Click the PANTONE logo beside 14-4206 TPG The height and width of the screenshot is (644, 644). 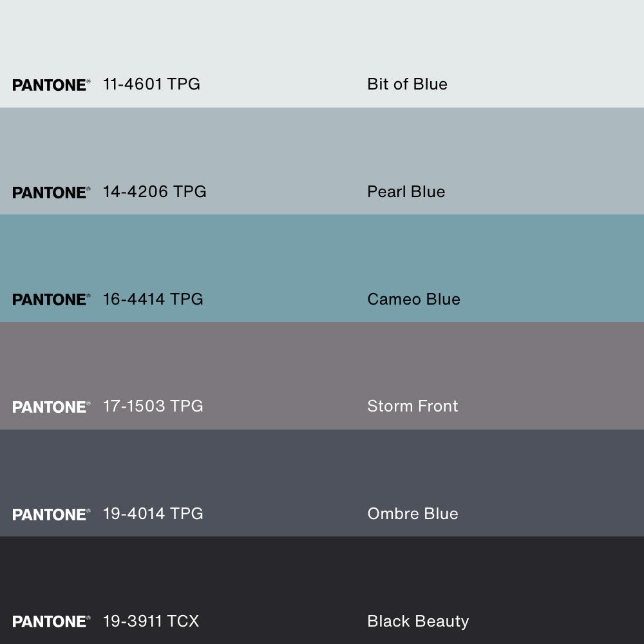tap(51, 193)
